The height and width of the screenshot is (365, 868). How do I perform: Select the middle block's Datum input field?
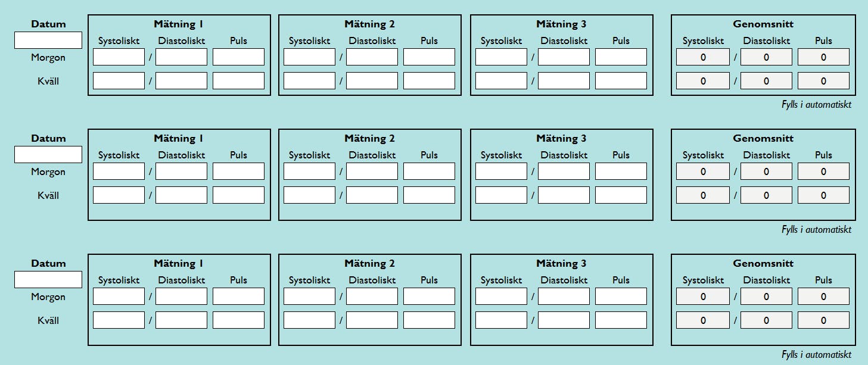[48, 155]
